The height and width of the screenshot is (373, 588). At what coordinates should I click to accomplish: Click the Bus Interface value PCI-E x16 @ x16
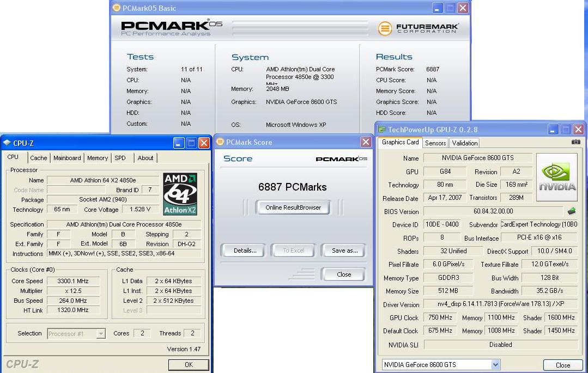pos(539,237)
